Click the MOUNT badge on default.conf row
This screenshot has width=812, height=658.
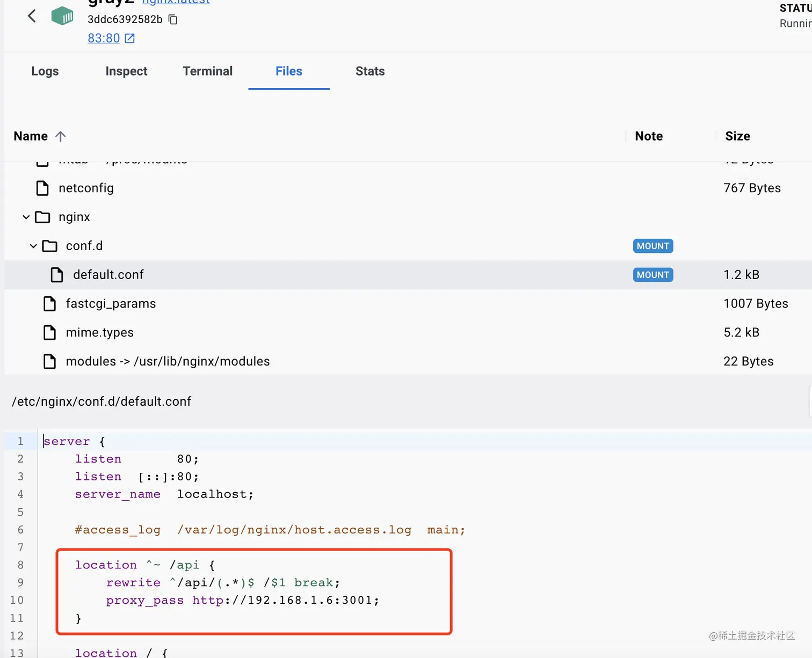(x=653, y=275)
